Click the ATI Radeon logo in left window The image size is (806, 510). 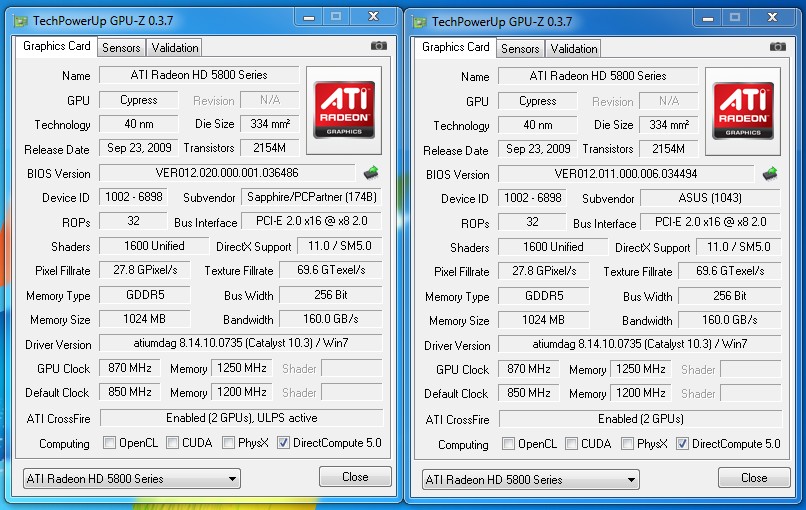coord(344,110)
